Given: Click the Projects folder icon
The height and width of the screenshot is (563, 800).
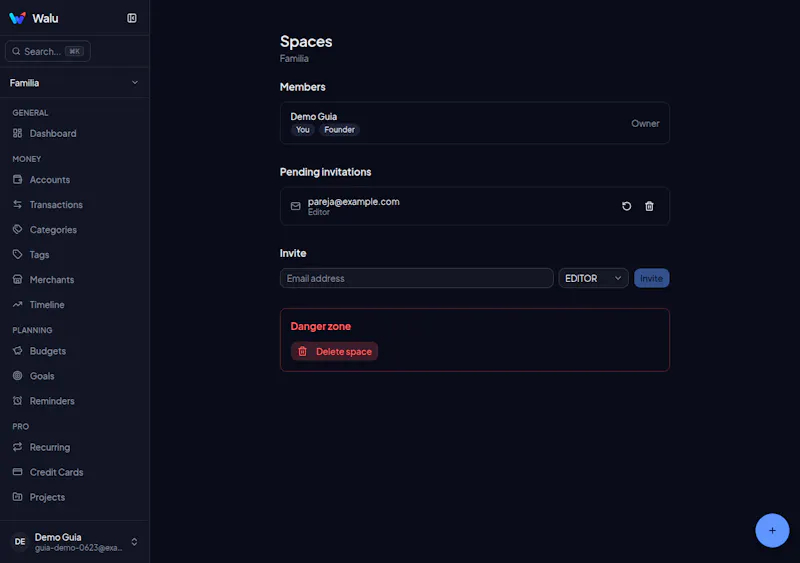Looking at the screenshot, I should click(x=17, y=497).
